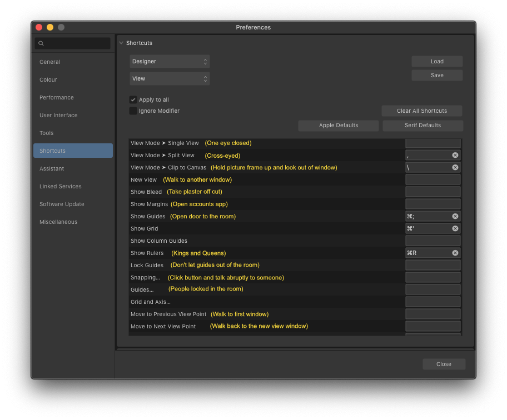The image size is (507, 420).
Task: Uncheck the Apply to all checkbox
Action: tap(133, 99)
